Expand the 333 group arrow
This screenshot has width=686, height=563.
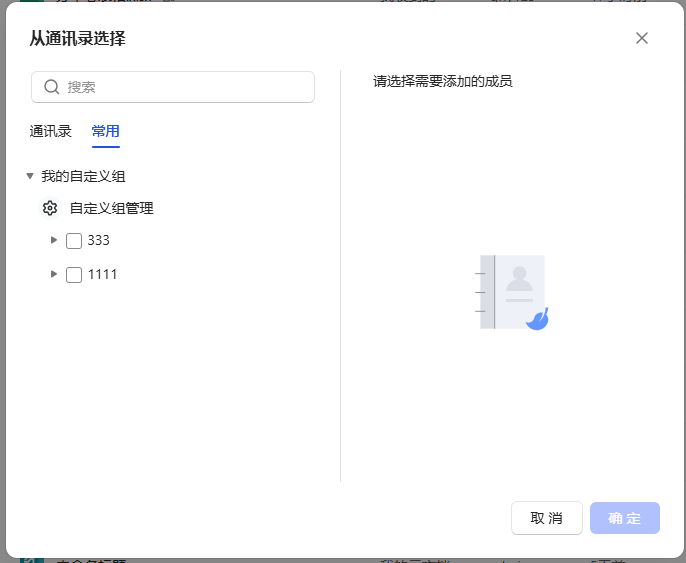click(x=54, y=240)
